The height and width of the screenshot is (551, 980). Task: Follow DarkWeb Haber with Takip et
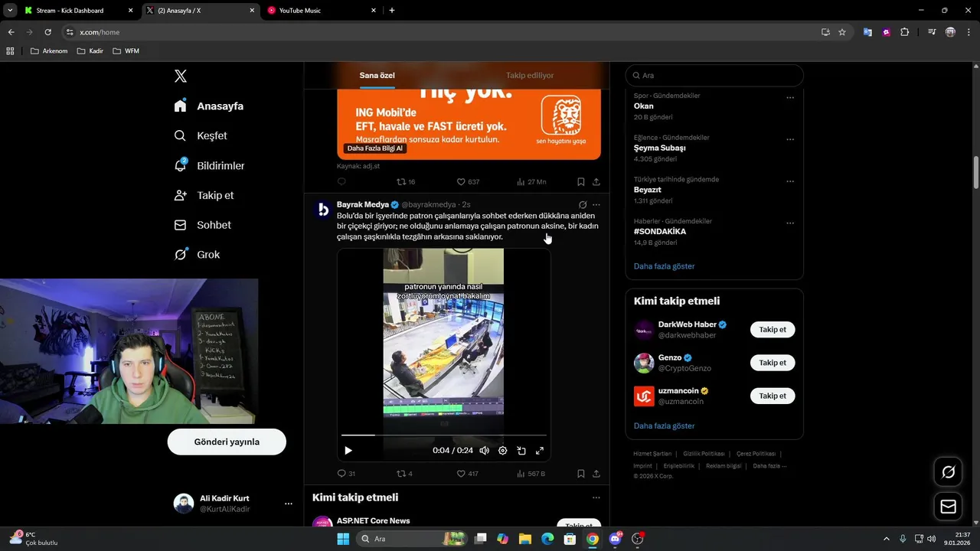coord(773,330)
